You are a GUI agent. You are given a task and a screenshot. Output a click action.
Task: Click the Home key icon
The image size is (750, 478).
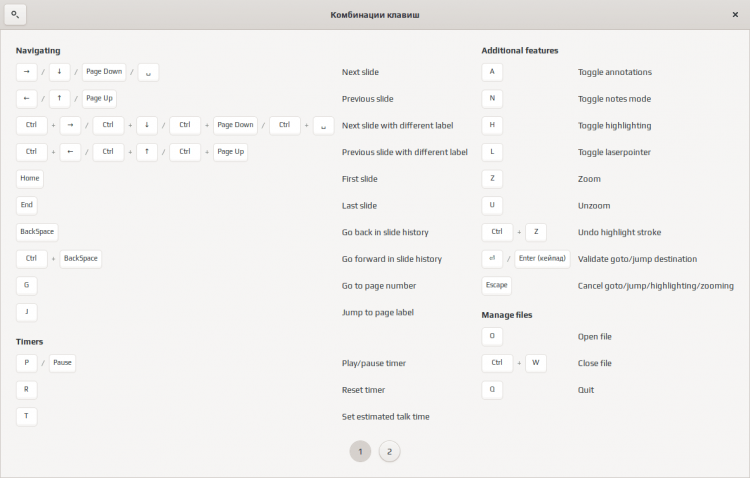pos(30,178)
